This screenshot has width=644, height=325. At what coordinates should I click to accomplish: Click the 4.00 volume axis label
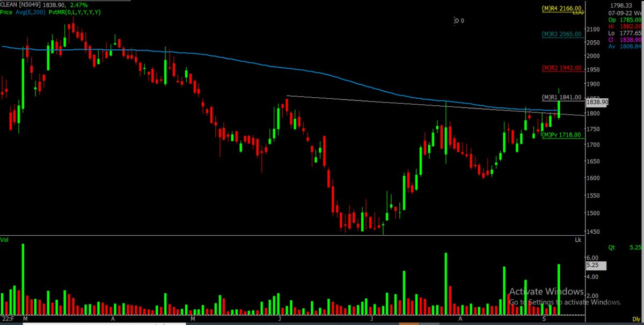tap(592, 277)
